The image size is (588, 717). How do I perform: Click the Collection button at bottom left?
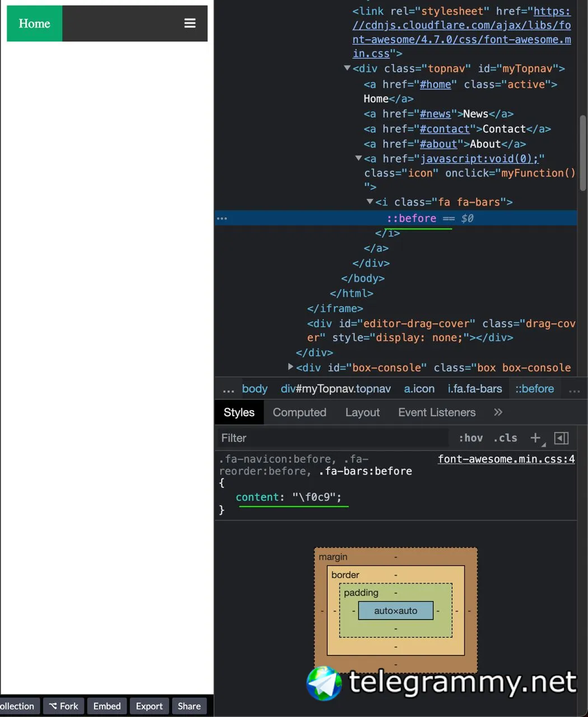point(19,706)
